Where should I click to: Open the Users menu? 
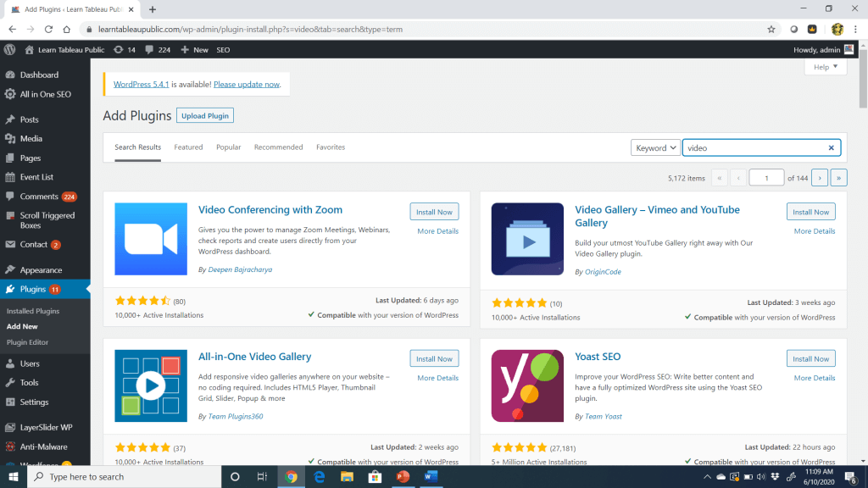point(30,363)
